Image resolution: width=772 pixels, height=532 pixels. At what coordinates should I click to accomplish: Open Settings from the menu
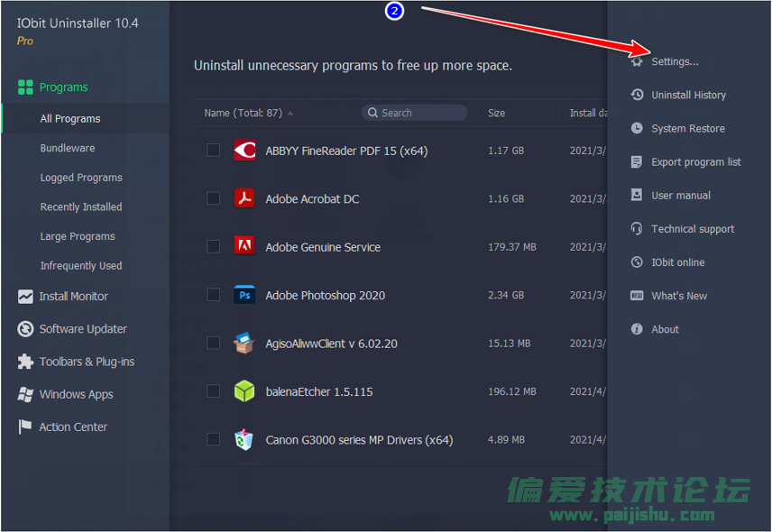tap(675, 61)
